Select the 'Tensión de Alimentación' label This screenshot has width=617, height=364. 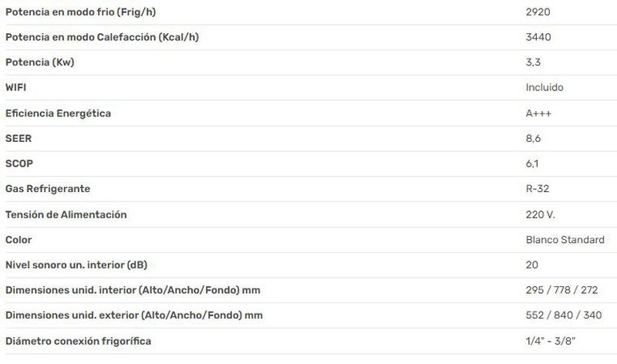coord(66,214)
